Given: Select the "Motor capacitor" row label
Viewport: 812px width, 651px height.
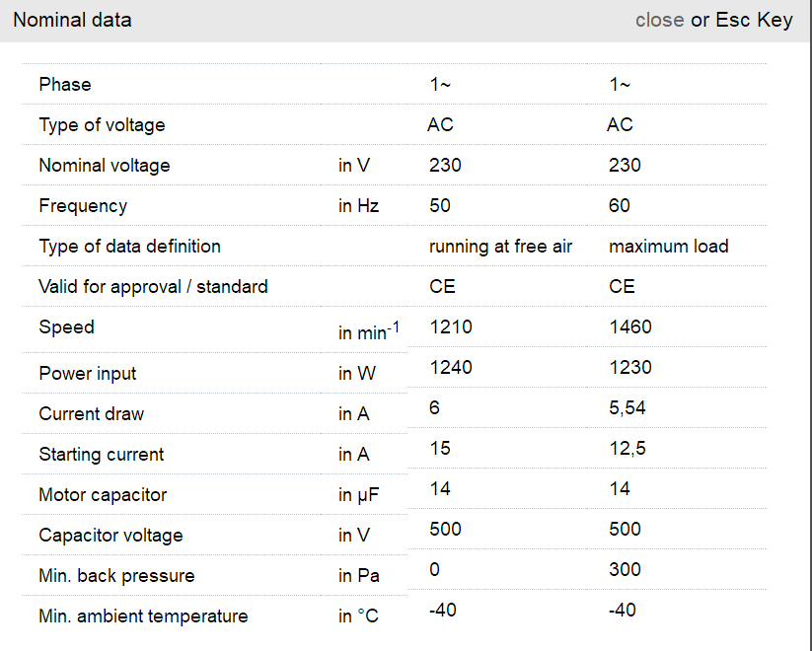Looking at the screenshot, I should (x=103, y=495).
